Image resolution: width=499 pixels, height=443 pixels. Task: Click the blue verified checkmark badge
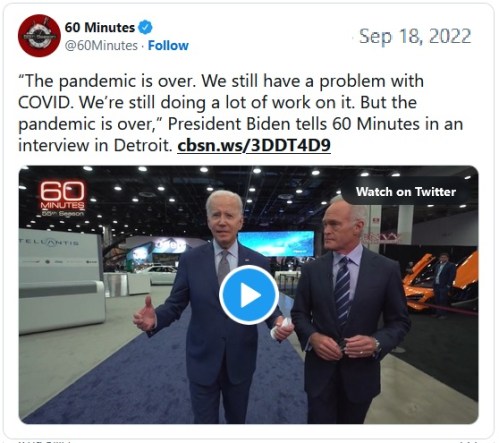145,27
